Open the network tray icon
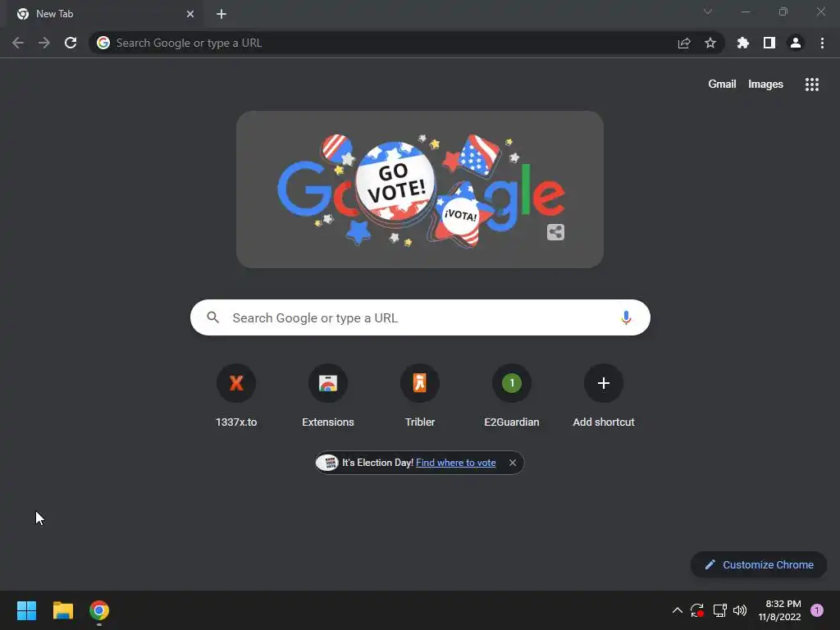840x630 pixels. pyautogui.click(x=719, y=610)
